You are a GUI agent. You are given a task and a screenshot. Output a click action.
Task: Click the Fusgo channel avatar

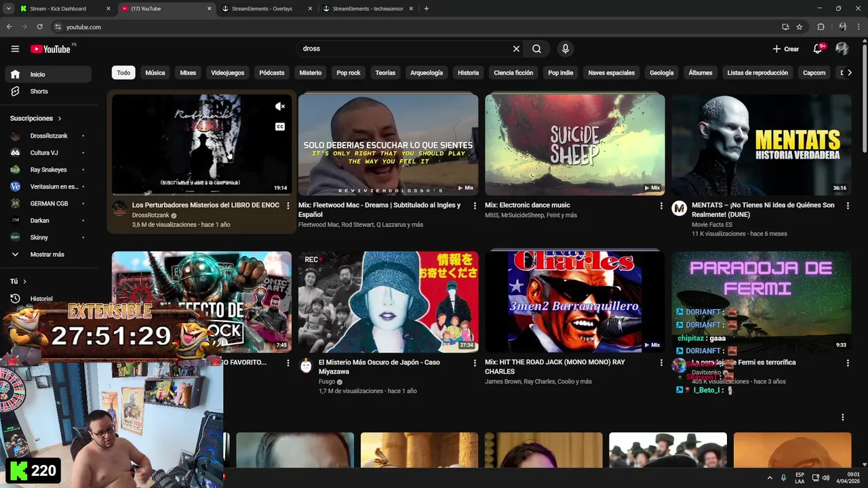tap(306, 365)
